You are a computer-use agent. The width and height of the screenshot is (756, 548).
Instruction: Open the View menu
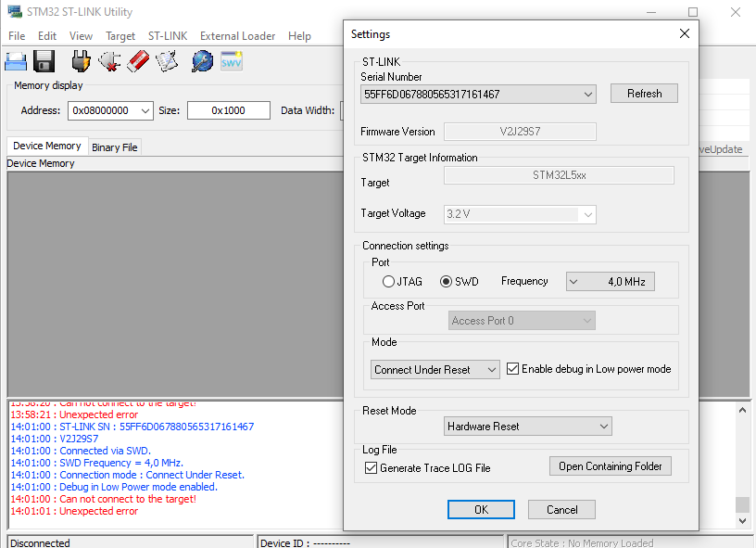81,36
